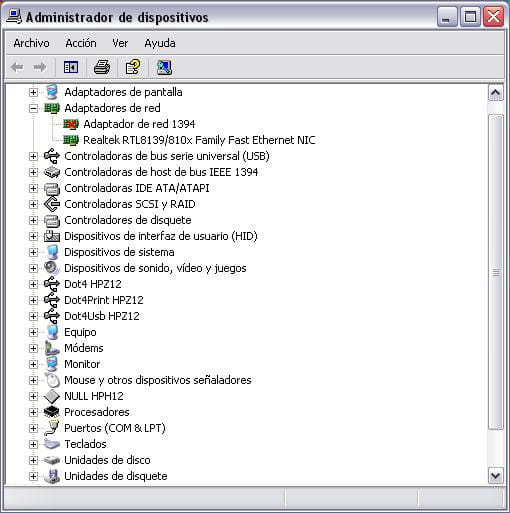Viewport: 510px width, 513px height.
Task: Open the Properties help toolbar icon
Action: click(133, 67)
